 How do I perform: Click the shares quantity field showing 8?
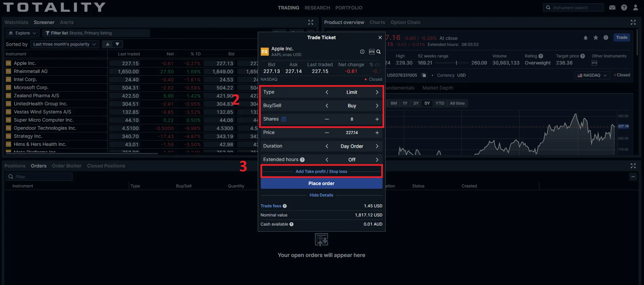click(x=352, y=119)
